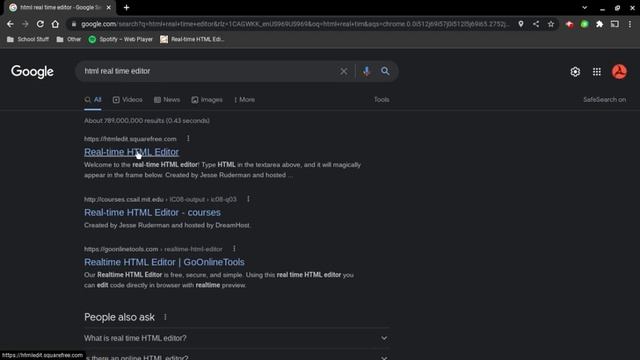Open the More search filters menu

pos(244,100)
